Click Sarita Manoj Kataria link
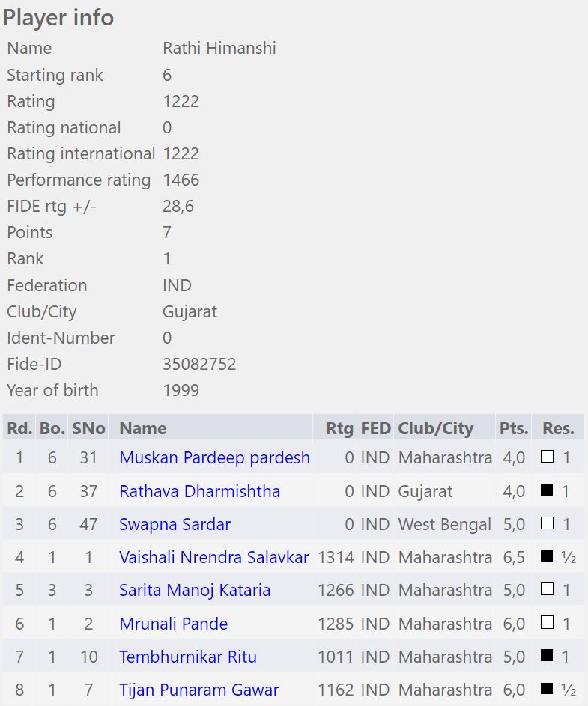 [194, 590]
